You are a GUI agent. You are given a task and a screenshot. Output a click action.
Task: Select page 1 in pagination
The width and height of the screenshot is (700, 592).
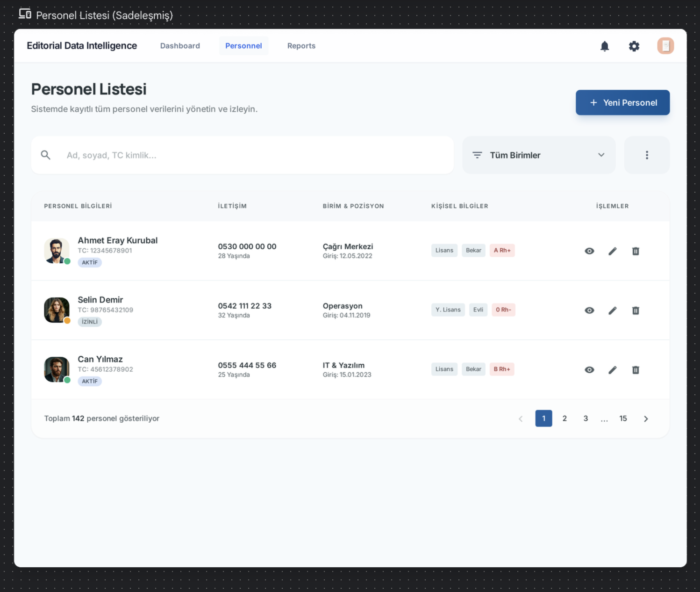(x=543, y=419)
